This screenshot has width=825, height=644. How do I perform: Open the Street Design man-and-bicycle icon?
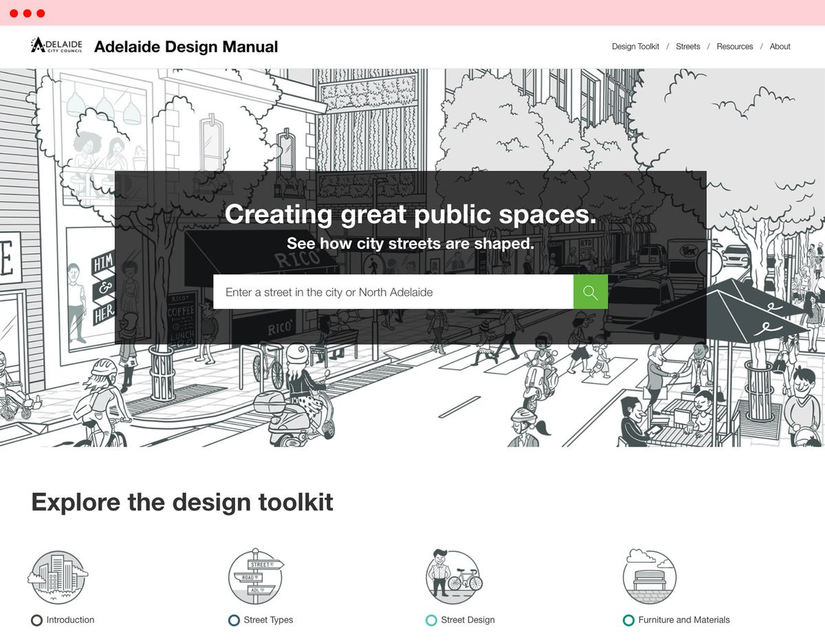click(x=453, y=577)
